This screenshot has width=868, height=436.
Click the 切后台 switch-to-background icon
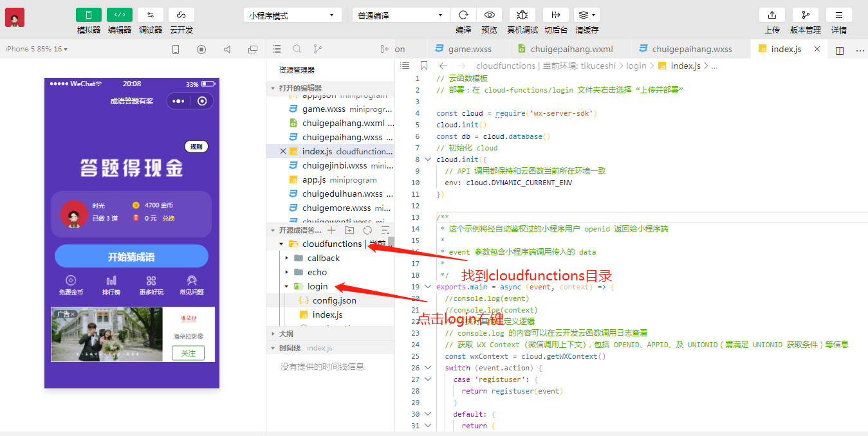[x=556, y=15]
